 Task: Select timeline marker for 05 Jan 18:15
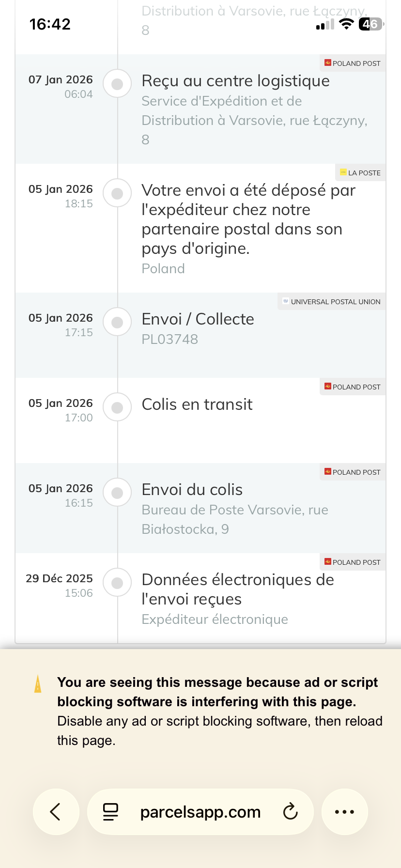point(117,194)
